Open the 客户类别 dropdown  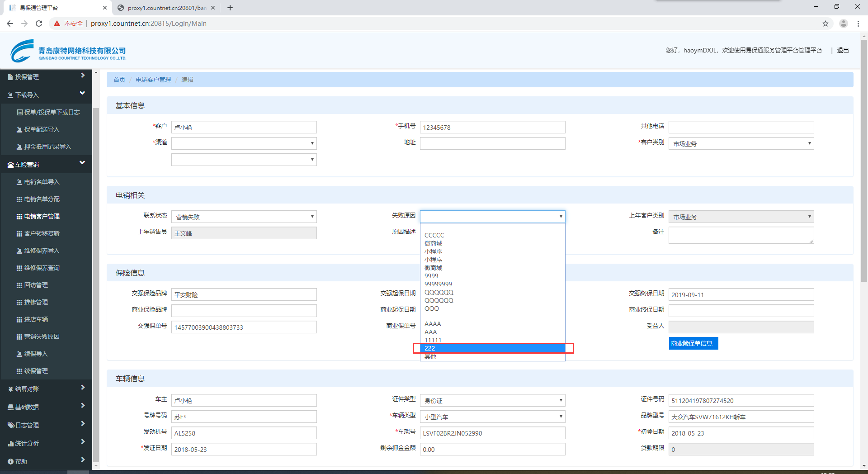(741, 144)
